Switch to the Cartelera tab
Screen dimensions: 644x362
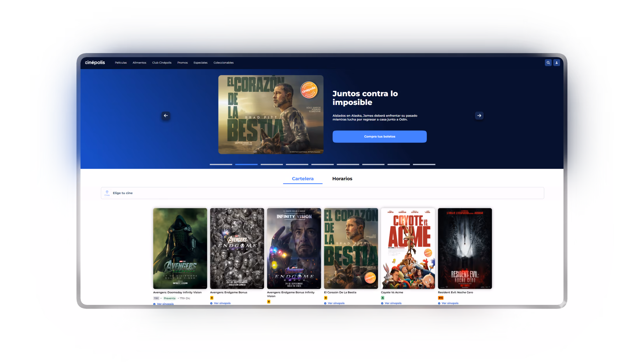(303, 179)
